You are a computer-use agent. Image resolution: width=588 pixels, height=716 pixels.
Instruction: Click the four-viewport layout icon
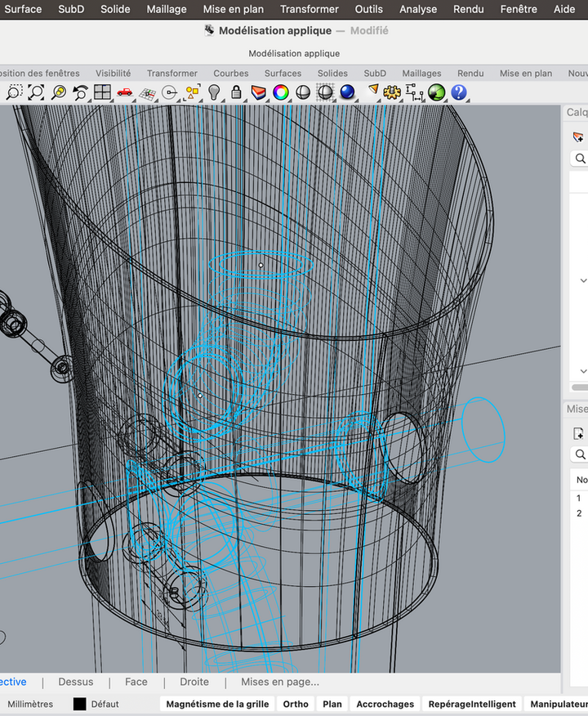pos(102,92)
